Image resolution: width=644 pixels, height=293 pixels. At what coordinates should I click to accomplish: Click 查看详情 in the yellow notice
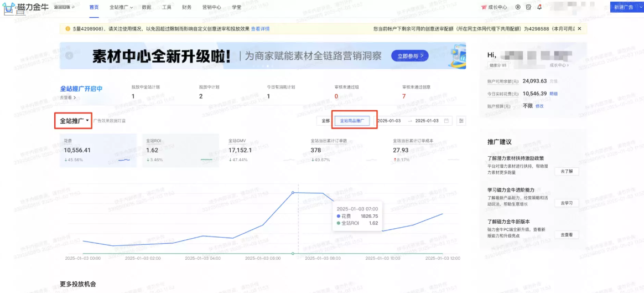[261, 29]
